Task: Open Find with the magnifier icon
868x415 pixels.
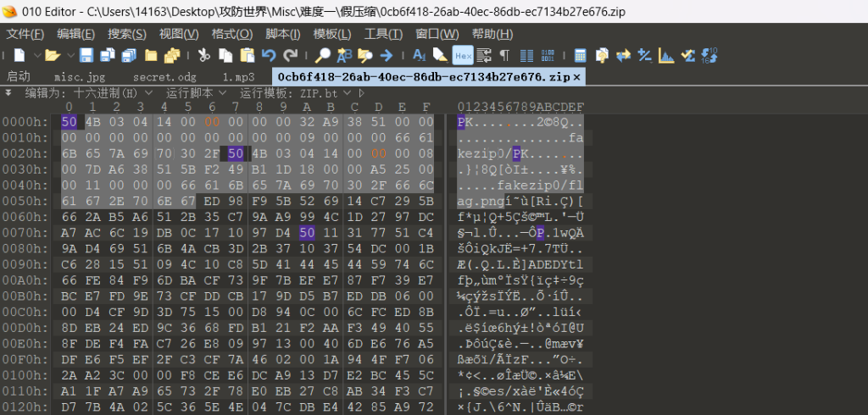Action: (x=323, y=55)
